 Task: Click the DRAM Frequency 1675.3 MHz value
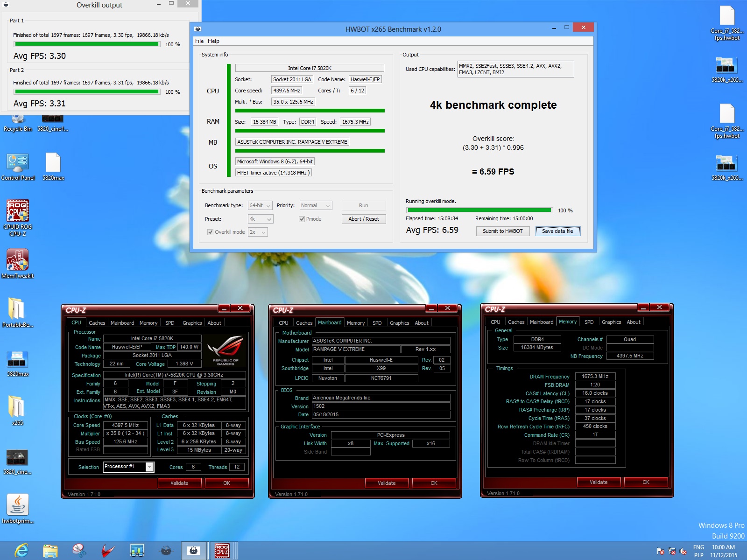tap(595, 376)
